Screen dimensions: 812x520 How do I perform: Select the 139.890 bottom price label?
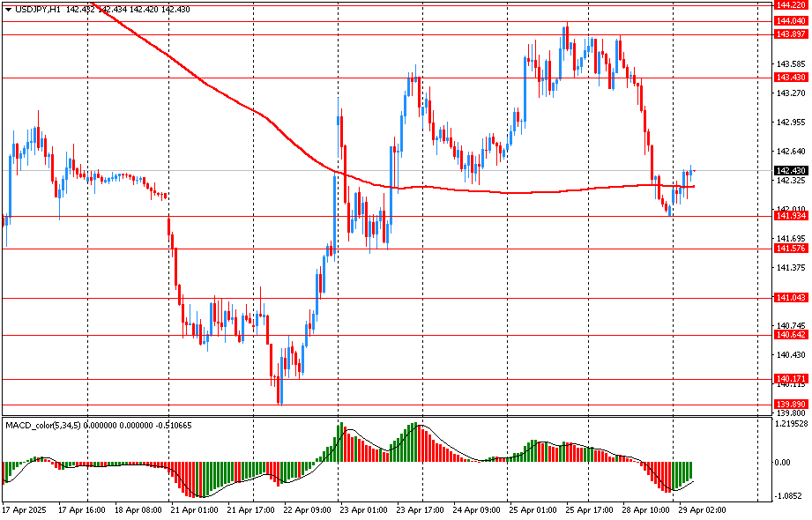click(790, 404)
